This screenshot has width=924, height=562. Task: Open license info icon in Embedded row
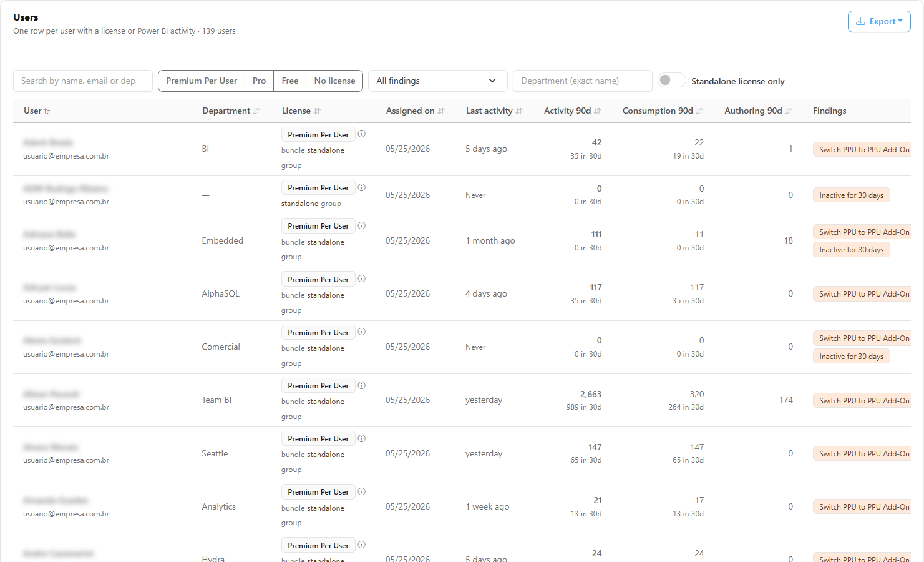pos(362,225)
